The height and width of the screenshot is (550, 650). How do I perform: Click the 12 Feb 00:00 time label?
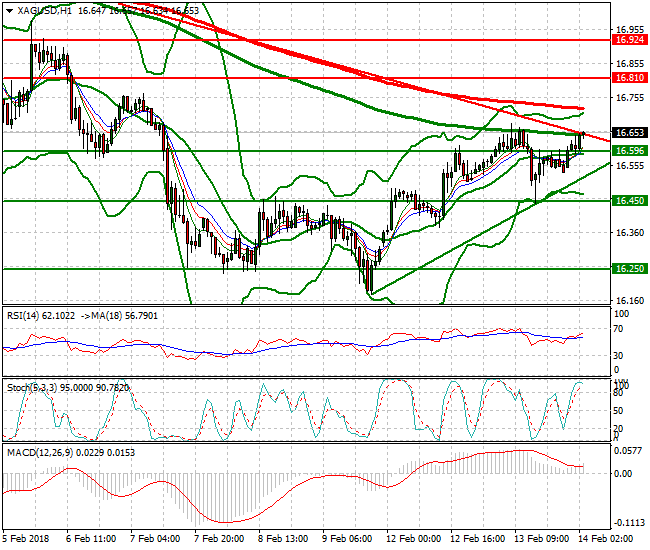[413, 539]
